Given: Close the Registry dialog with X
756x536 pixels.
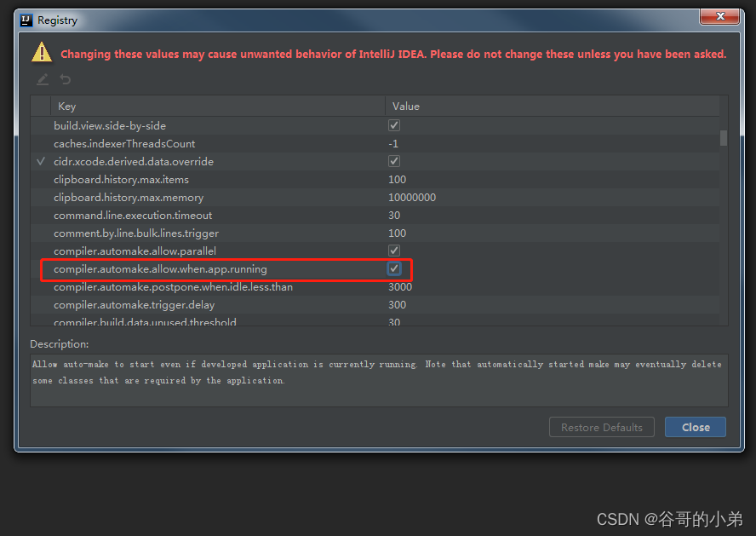Looking at the screenshot, I should tap(720, 16).
